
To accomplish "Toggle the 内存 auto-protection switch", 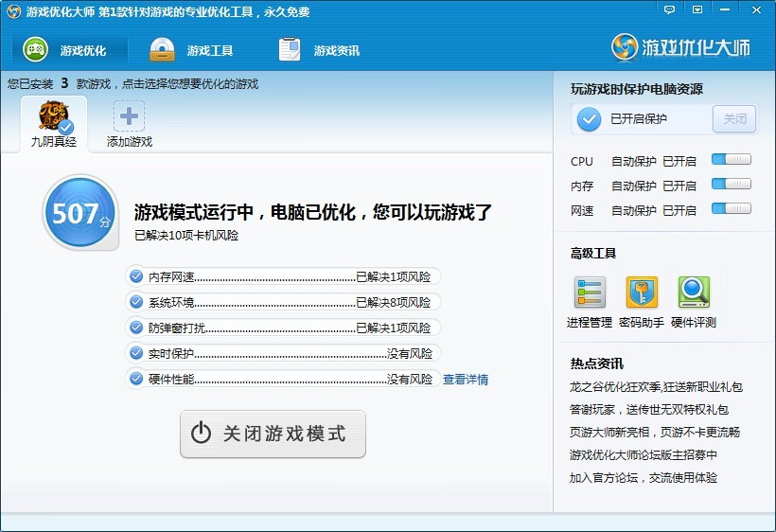I will pos(731,184).
